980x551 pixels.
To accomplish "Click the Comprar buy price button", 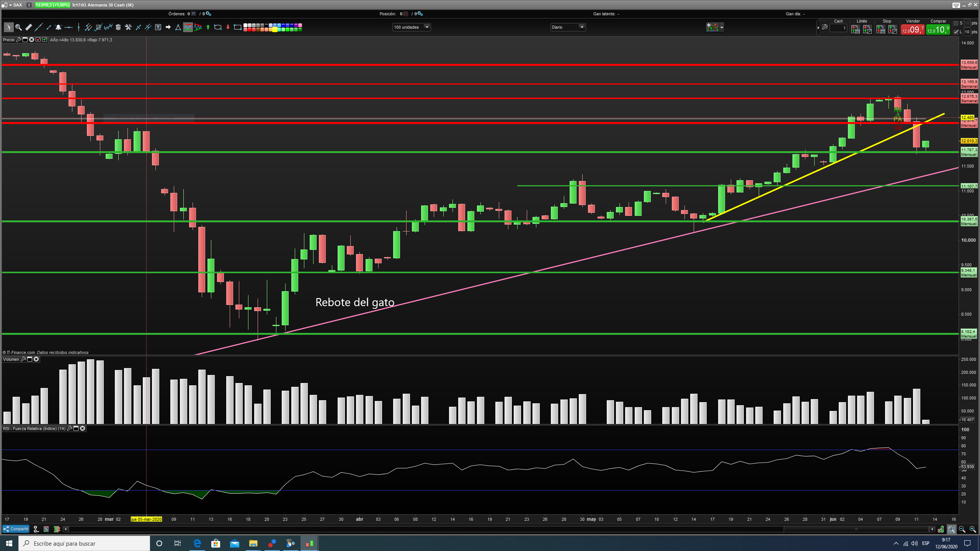I will pos(938,29).
